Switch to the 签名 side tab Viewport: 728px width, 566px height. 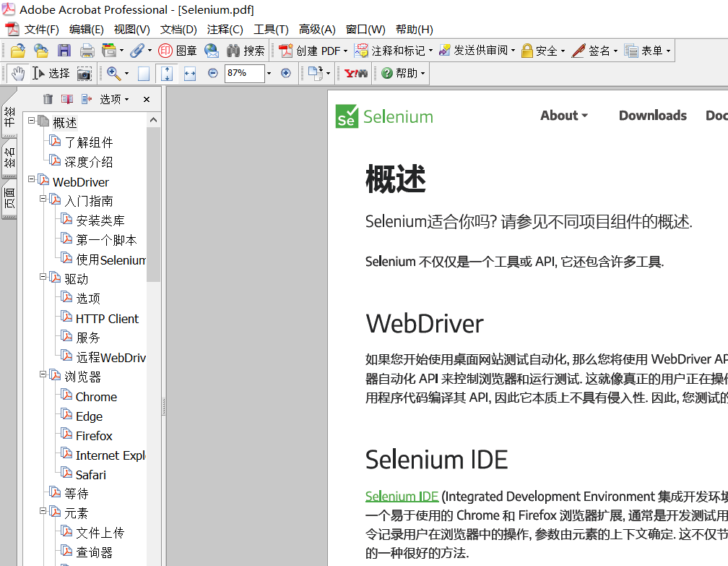click(x=9, y=158)
